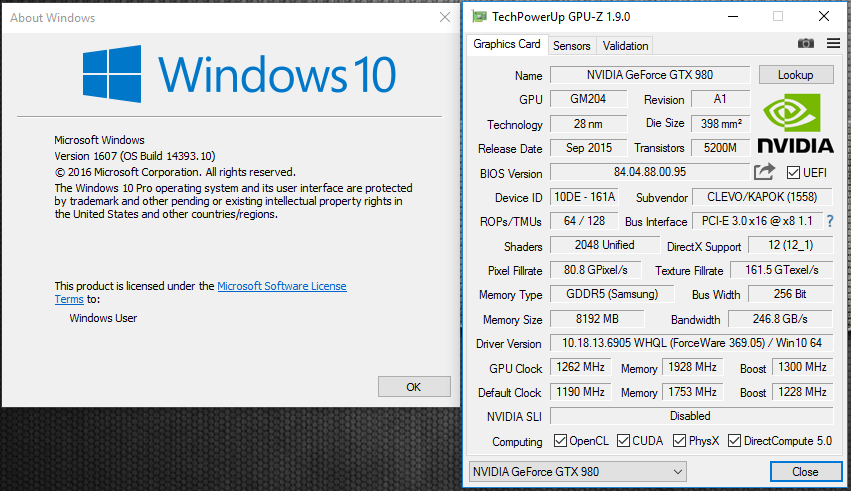
Task: Click the Transistors value 5200M
Action: [720, 148]
